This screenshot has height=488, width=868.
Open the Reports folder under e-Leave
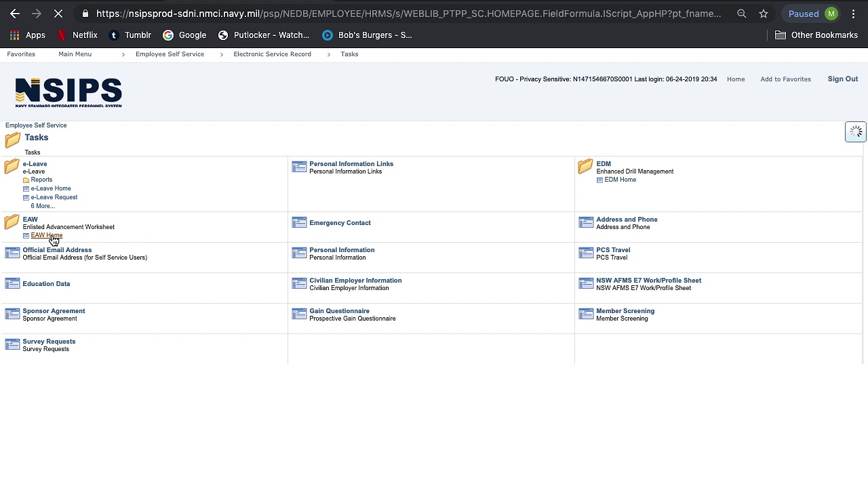coord(41,180)
